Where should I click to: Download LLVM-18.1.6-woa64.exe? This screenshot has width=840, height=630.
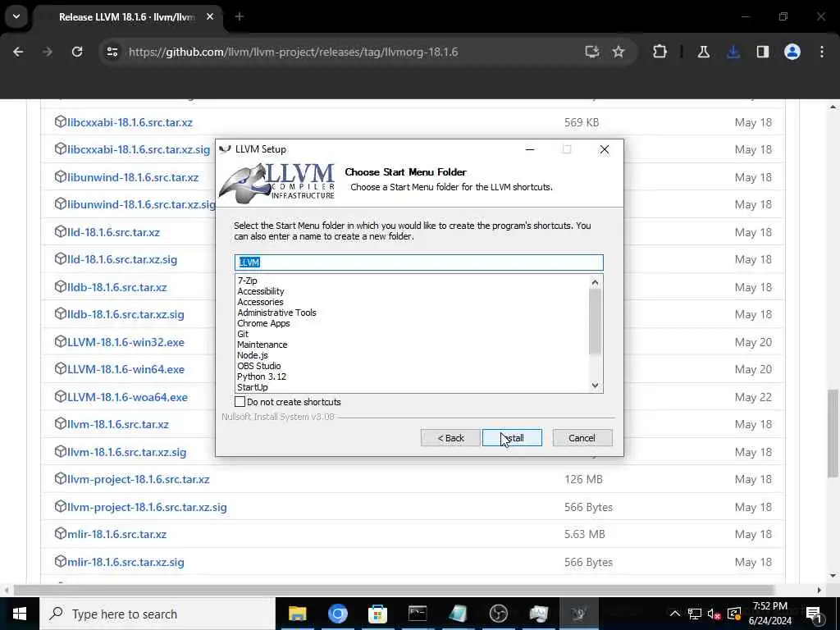click(x=127, y=398)
